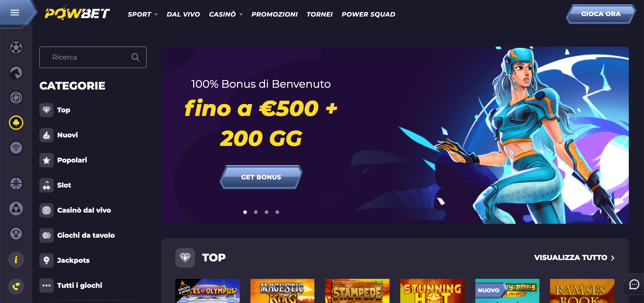Go to the Tornei menu item
This screenshot has width=644, height=303.
point(320,14)
